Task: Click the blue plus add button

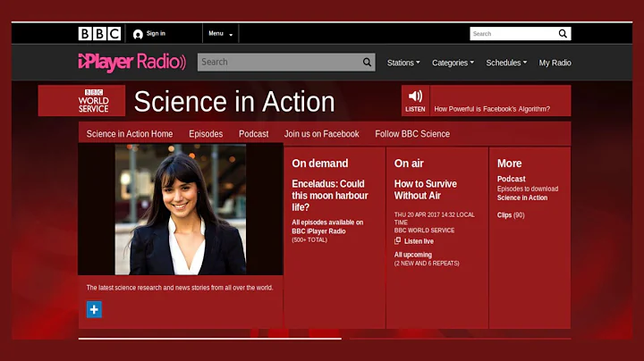Action: point(94,309)
